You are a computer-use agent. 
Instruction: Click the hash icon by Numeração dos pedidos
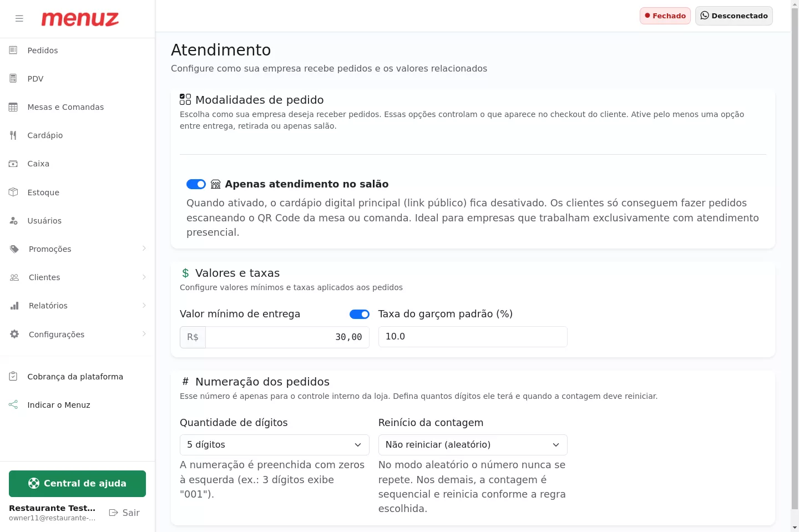185,381
